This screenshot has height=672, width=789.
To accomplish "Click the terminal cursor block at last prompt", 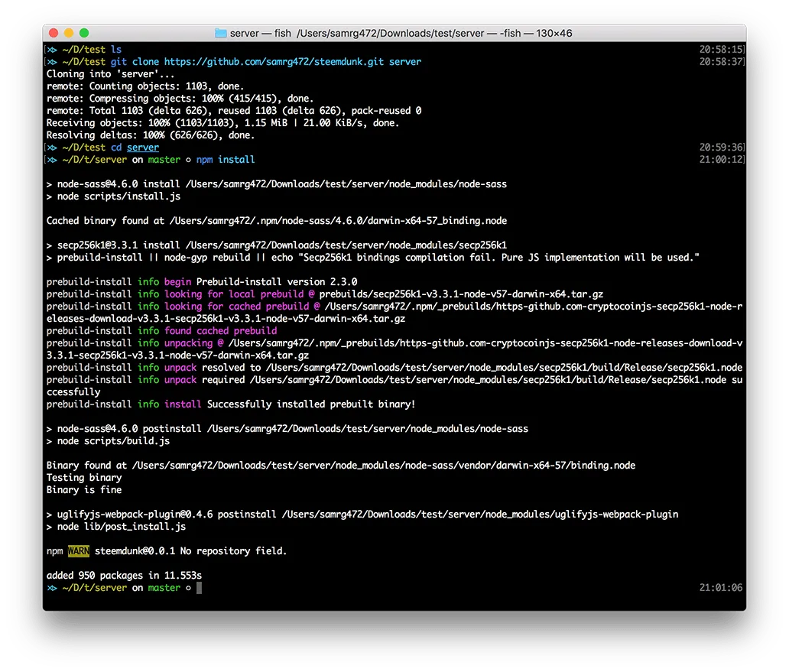I will pyautogui.click(x=200, y=587).
